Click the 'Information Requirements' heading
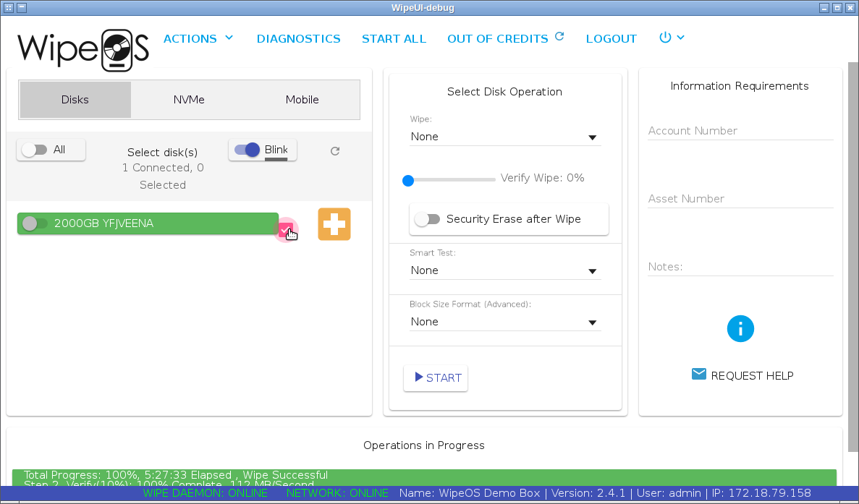The width and height of the screenshot is (859, 504). [740, 86]
